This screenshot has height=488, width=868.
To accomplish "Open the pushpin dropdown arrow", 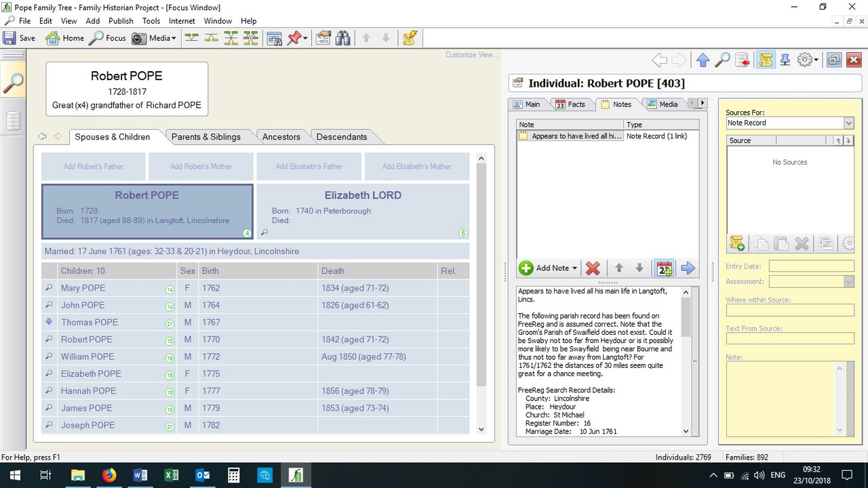I will [x=306, y=38].
